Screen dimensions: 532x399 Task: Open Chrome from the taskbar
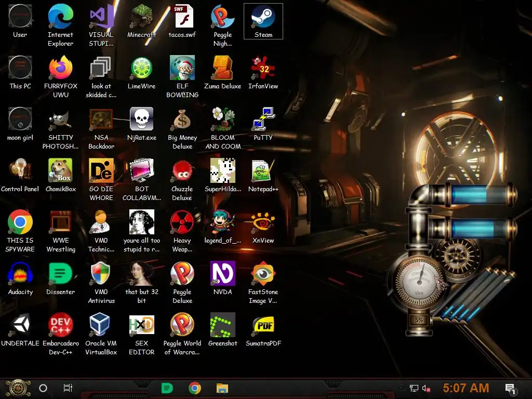[x=195, y=388]
